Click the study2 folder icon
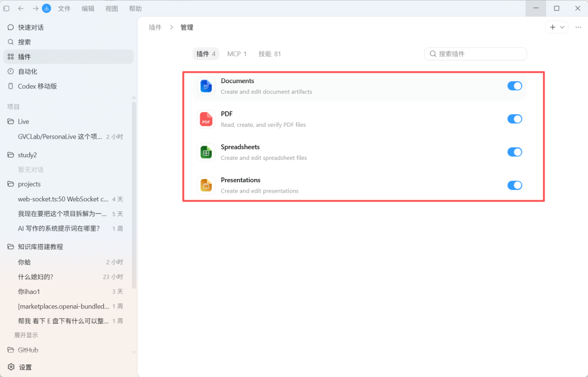This screenshot has height=377, width=588. pos(10,155)
